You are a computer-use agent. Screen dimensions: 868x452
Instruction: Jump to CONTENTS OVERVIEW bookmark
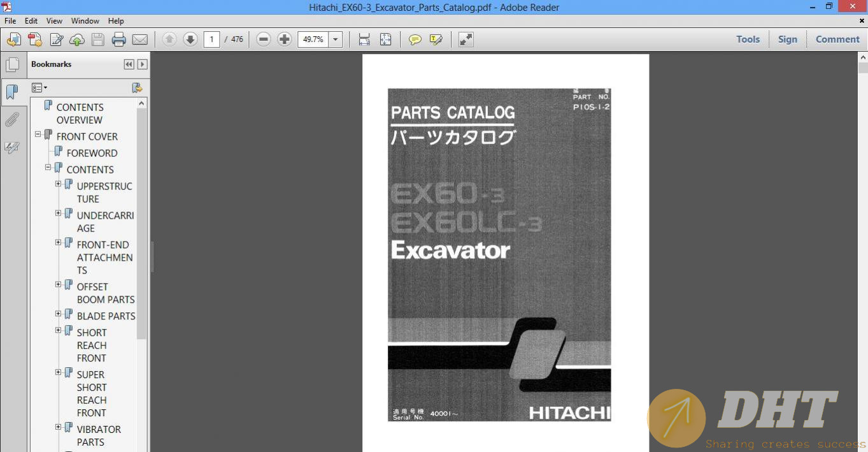(x=80, y=113)
